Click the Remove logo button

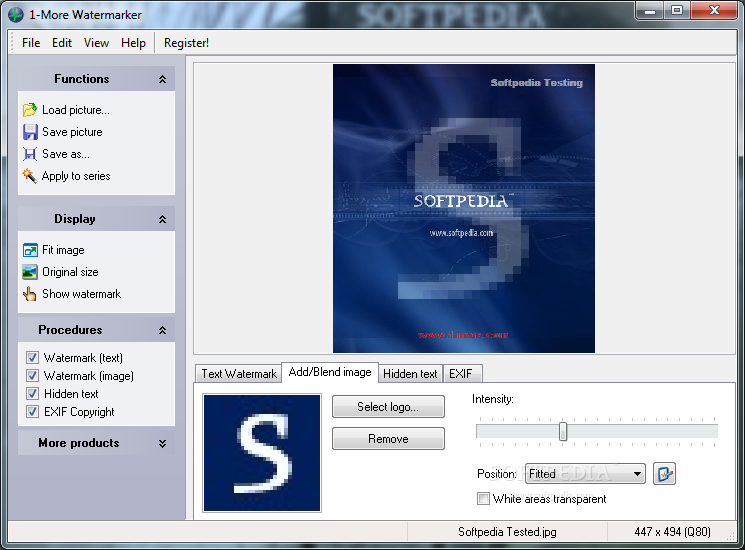388,438
